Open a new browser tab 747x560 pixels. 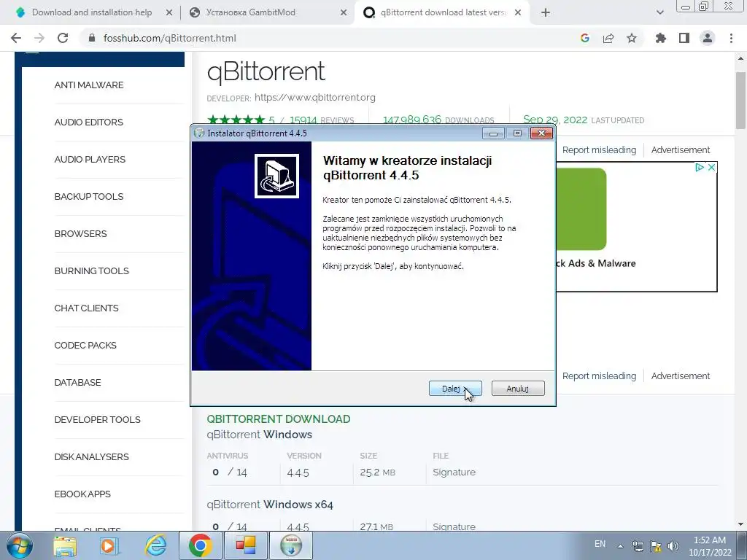546,13
